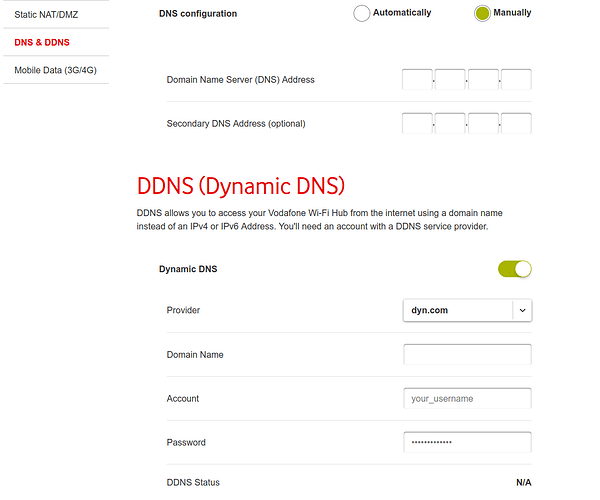Turn off the Dynamic DNS toggle switch
This screenshot has width=600, height=500.
[515, 269]
